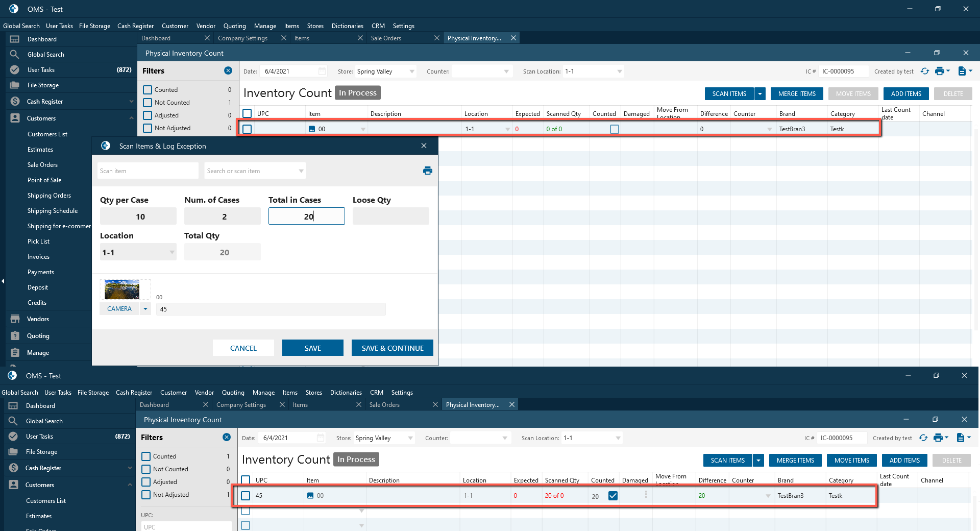The width and height of the screenshot is (980, 531).
Task: Open the date calendar picker in lower window
Action: pos(321,438)
